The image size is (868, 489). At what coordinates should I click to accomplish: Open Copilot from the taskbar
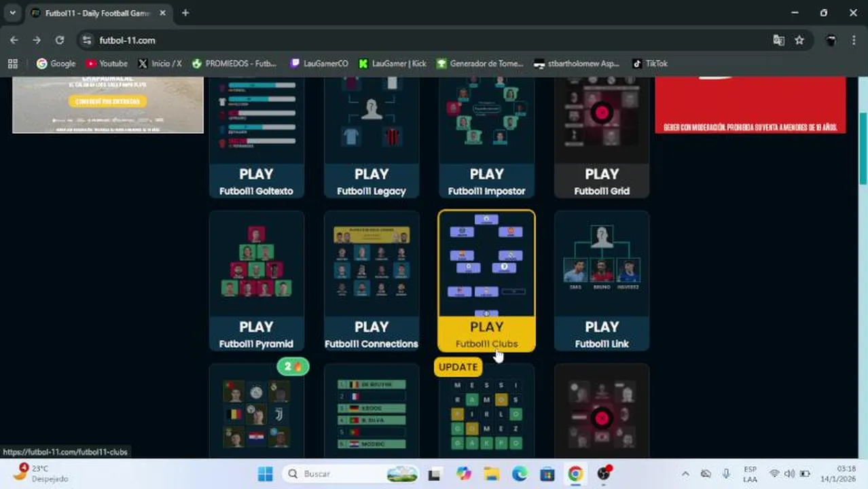pos(463,474)
